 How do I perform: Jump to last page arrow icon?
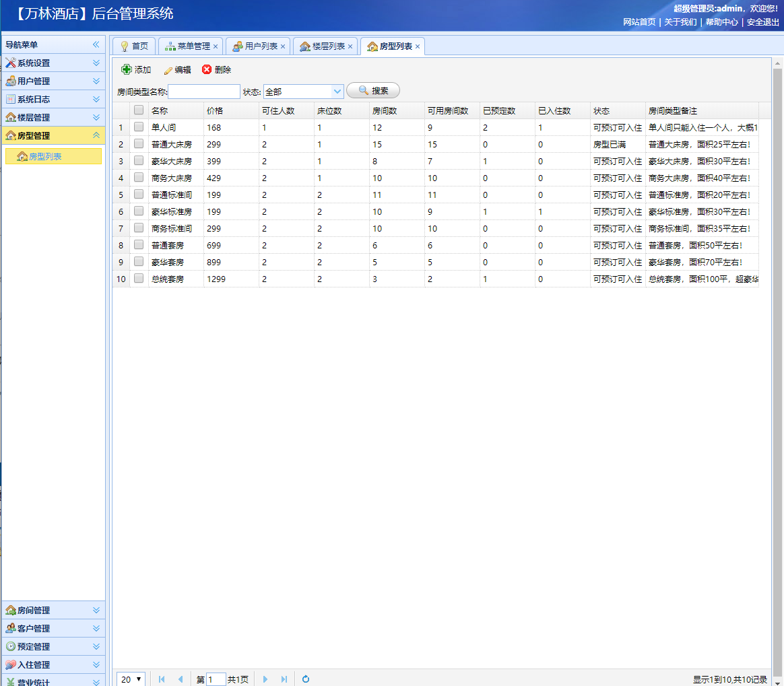pos(284,679)
